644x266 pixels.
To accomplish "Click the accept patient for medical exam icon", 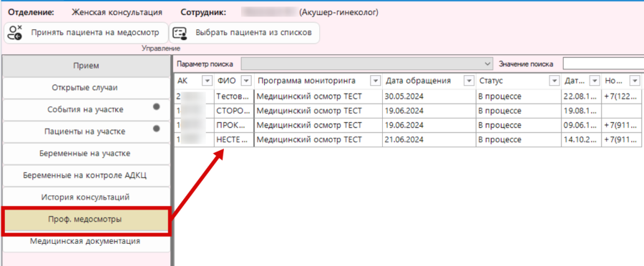I will coord(15,33).
